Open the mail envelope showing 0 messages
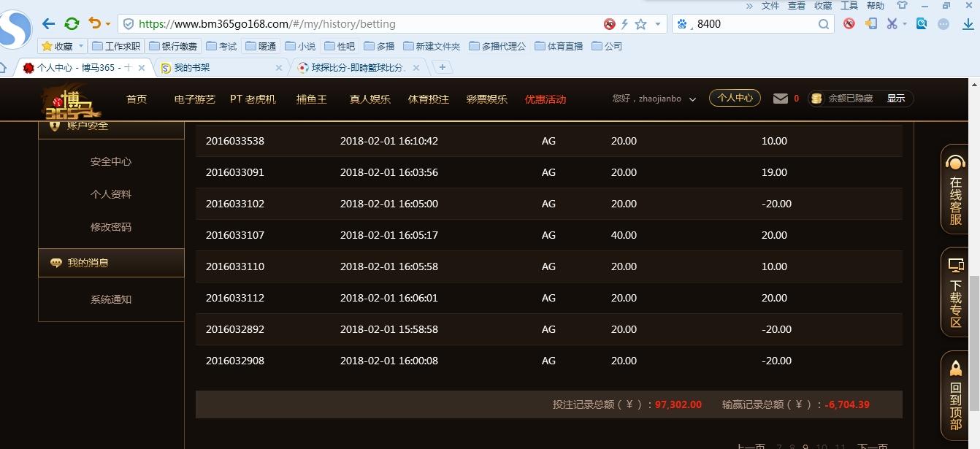The image size is (980, 449). click(780, 98)
